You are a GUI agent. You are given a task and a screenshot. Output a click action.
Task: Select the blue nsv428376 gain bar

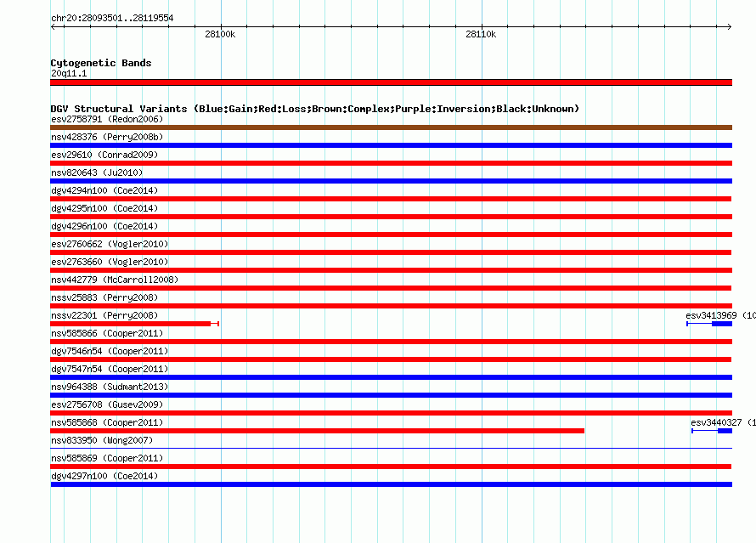391,145
